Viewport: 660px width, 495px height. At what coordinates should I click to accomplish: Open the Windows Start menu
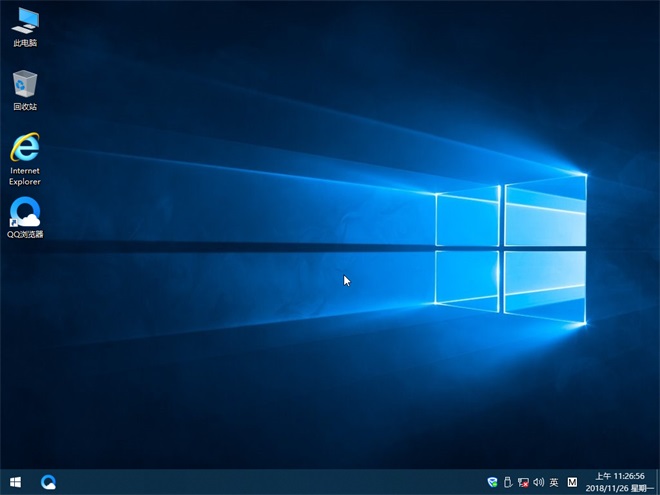coord(16,482)
